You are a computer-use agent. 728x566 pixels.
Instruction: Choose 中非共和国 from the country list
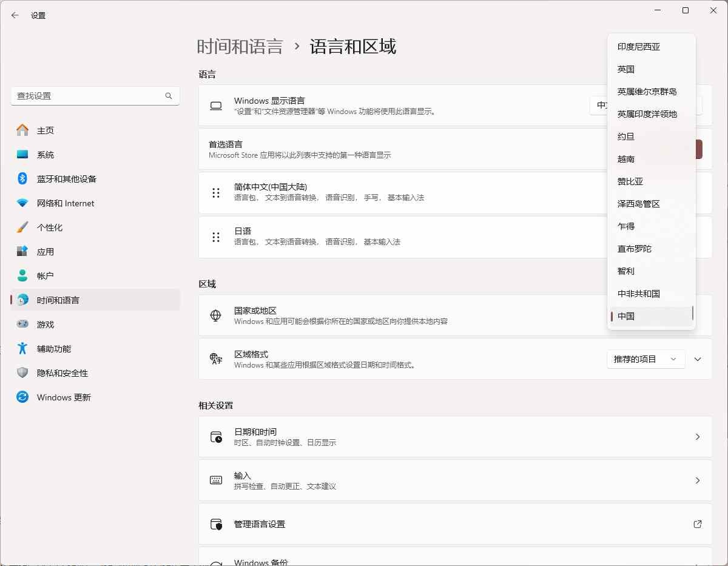pyautogui.click(x=651, y=294)
